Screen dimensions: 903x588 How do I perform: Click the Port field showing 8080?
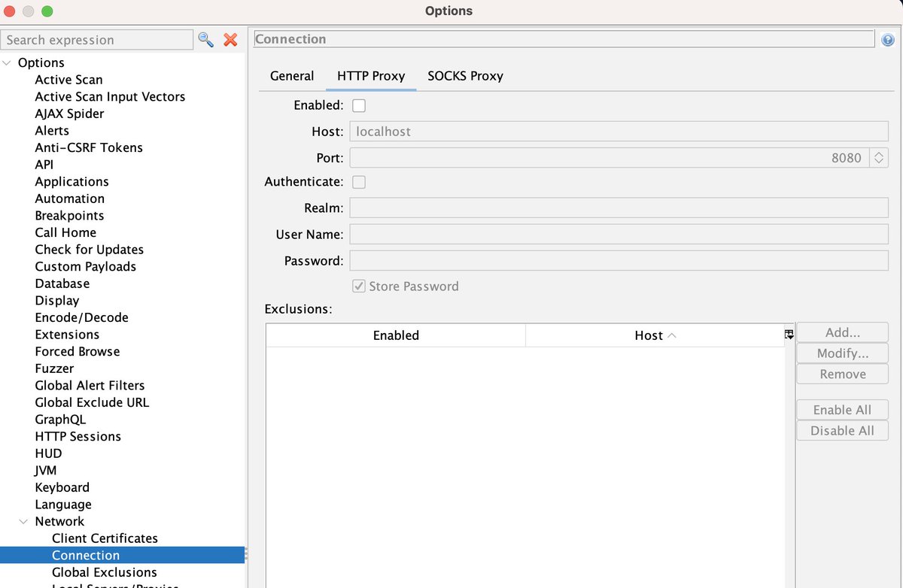(x=610, y=158)
